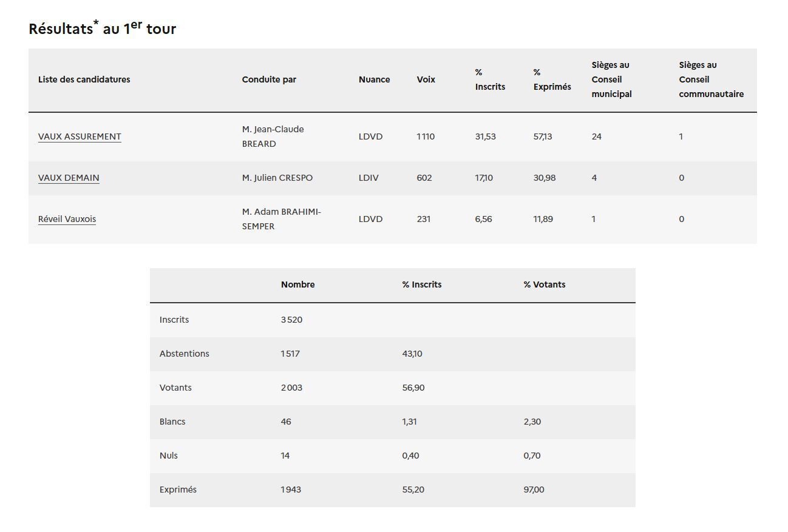The image size is (788, 532).
Task: Click the Nuance column header
Action: coord(374,79)
